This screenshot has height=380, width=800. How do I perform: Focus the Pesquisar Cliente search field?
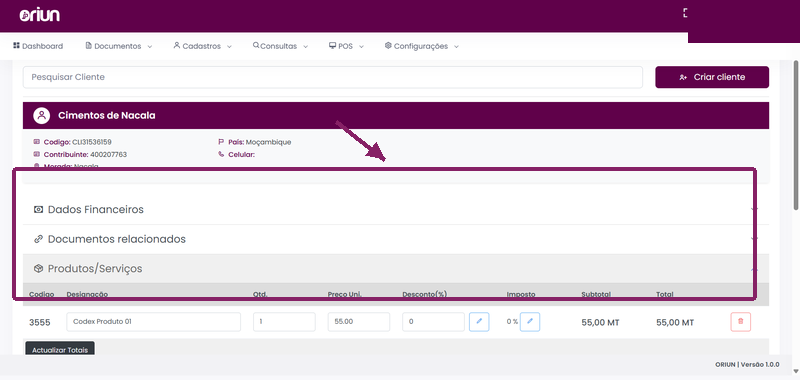333,77
